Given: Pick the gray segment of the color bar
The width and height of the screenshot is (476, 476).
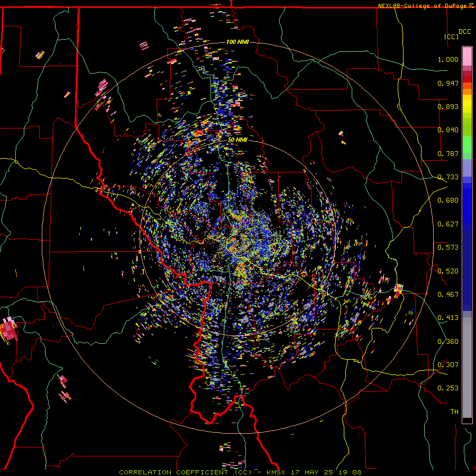Looking at the screenshot, I should click(467, 368).
